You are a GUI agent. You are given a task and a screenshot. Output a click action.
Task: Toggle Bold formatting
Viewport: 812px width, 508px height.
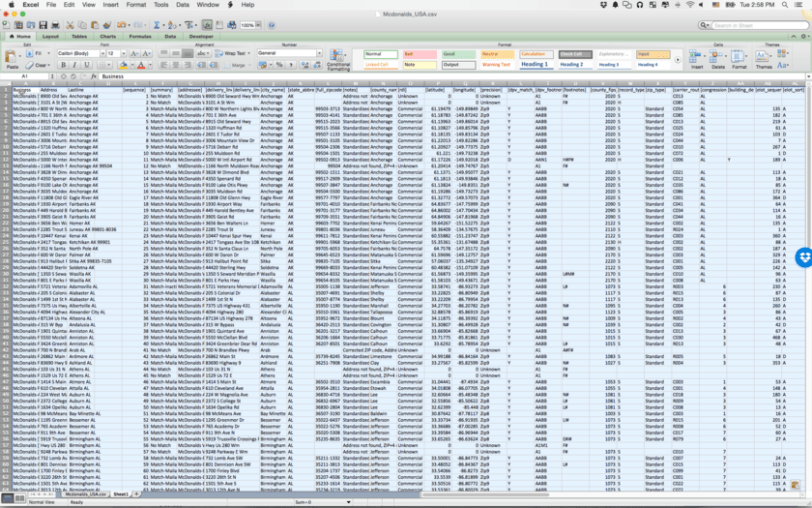[63, 65]
